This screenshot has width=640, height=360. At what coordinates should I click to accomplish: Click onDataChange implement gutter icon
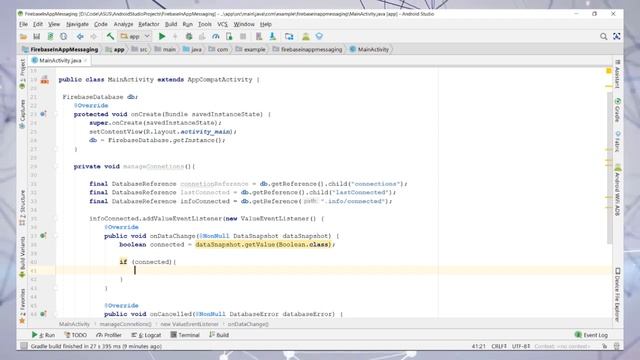click(43, 236)
